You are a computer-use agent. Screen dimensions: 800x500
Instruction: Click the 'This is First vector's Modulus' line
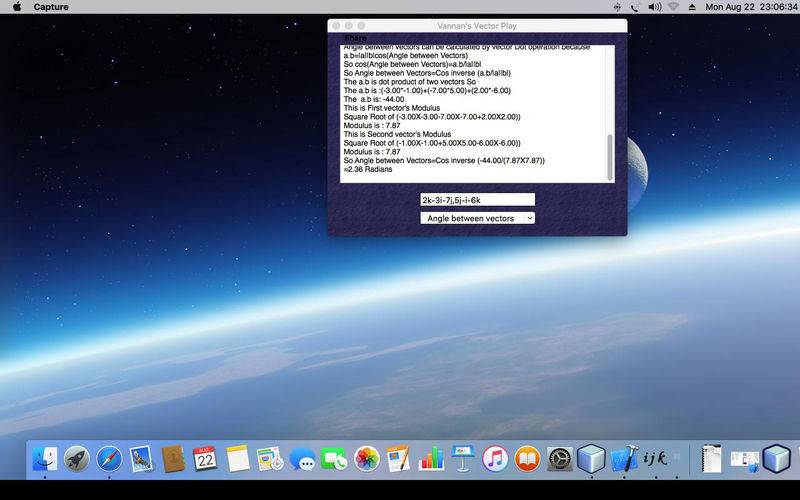click(392, 108)
